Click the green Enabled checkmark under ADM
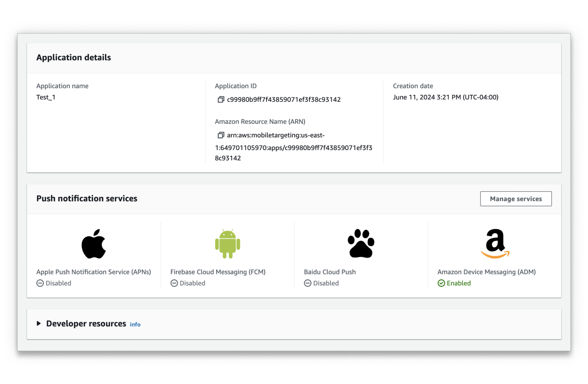 tap(441, 283)
